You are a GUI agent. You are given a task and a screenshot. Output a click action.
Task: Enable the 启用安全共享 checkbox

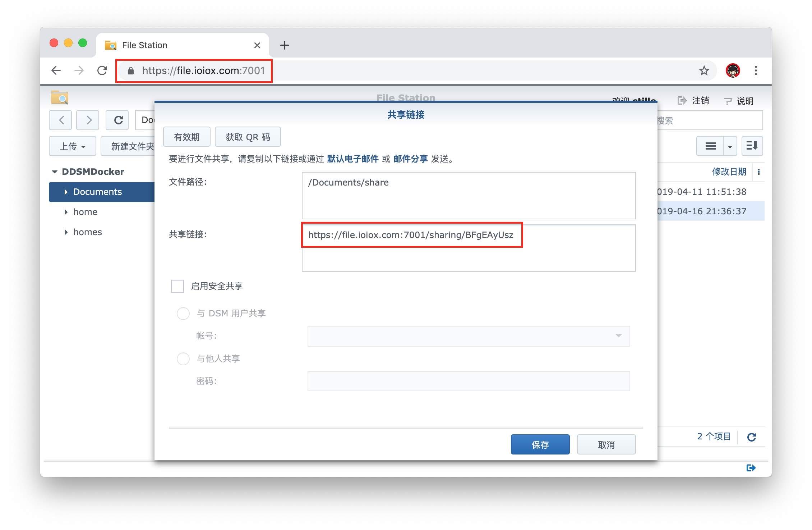177,286
